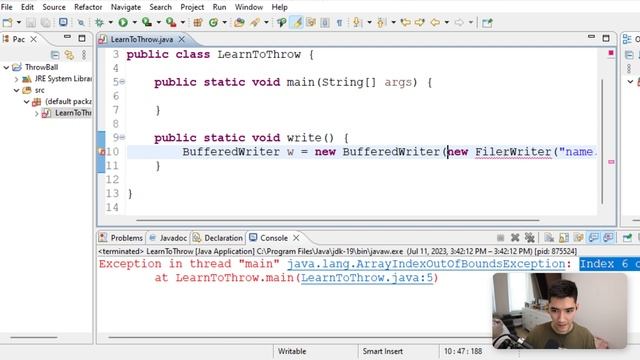
Task: Click the red error square in overview ruler
Action: (x=611, y=53)
